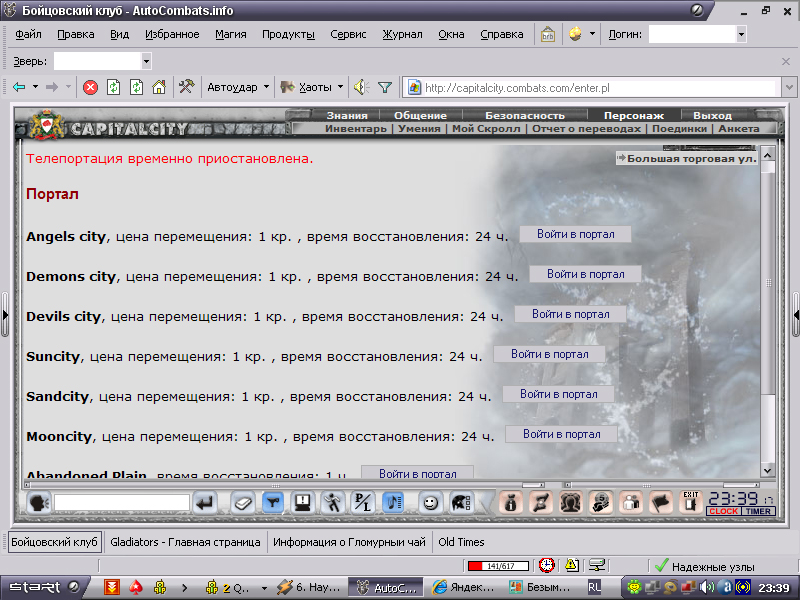800x600 pixels.
Task: Click the red stop loading icon
Action: click(90, 87)
